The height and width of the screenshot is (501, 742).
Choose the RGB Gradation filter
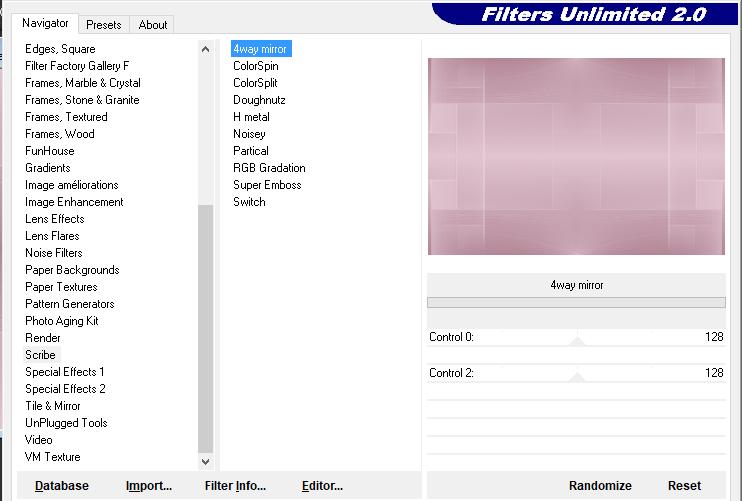pos(269,168)
